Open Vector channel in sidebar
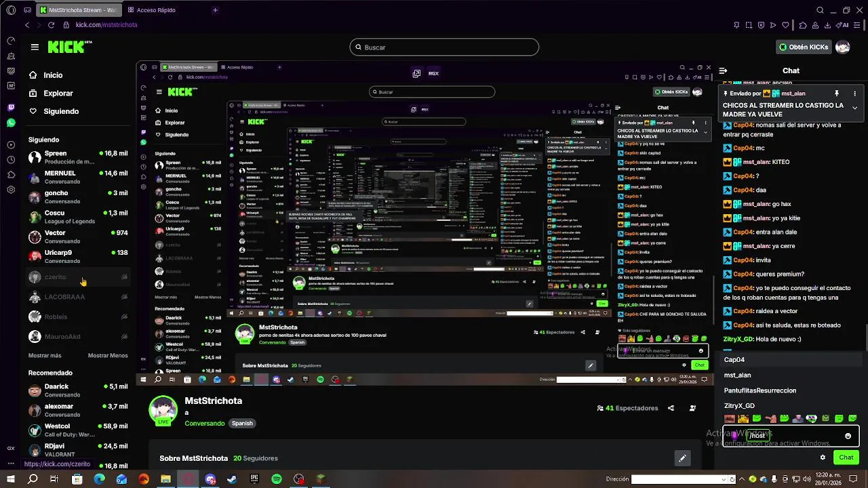The height and width of the screenshot is (488, 868). coord(78,237)
